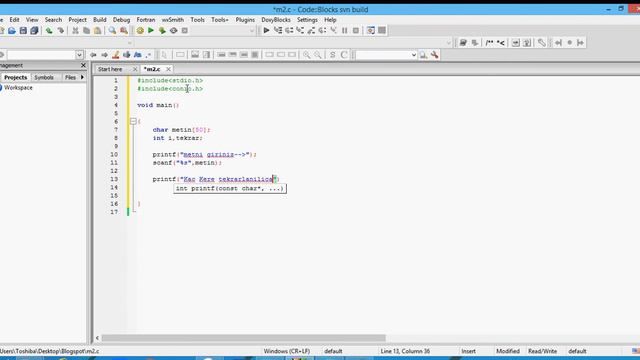Click the Next line debug icon
640x360 pixels.
click(x=289, y=31)
